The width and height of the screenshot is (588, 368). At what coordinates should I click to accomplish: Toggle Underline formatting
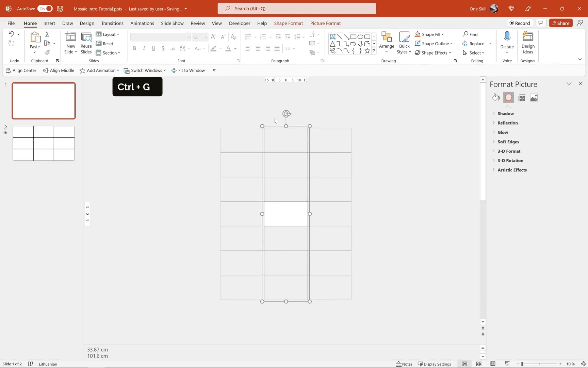point(153,48)
